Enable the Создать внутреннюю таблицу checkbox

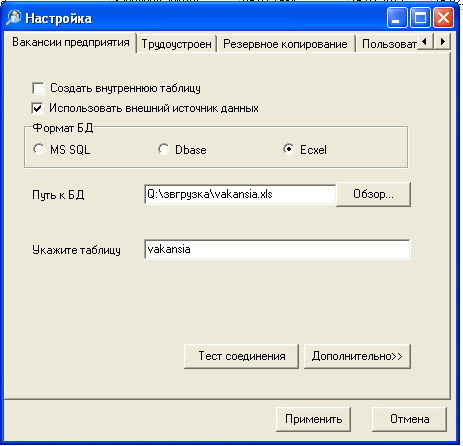38,88
